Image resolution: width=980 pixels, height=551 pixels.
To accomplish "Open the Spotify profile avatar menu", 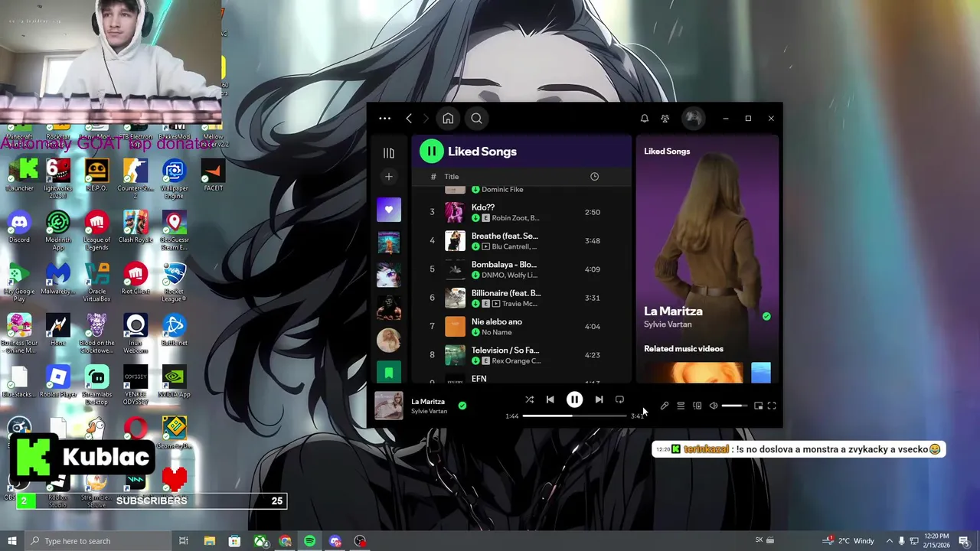I will [693, 118].
